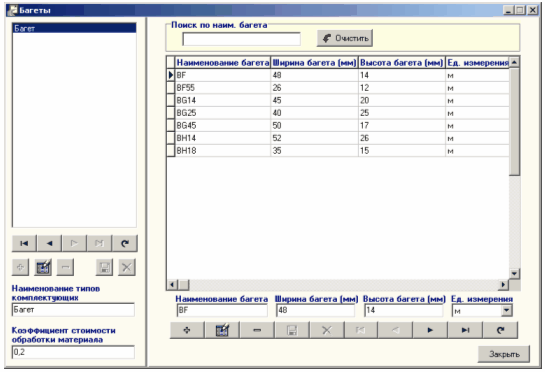The image size is (545, 372).
Task: Open the Ед. измерения dropdown
Action: 507,310
